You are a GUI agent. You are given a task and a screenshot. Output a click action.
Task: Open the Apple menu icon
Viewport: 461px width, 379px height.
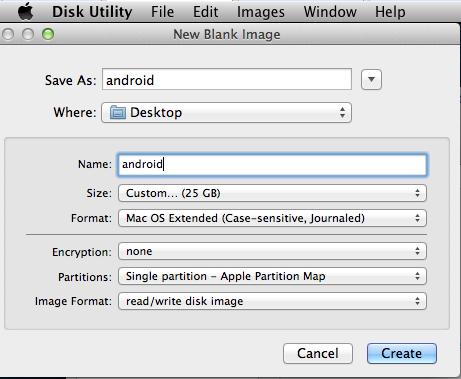[x=25, y=12]
